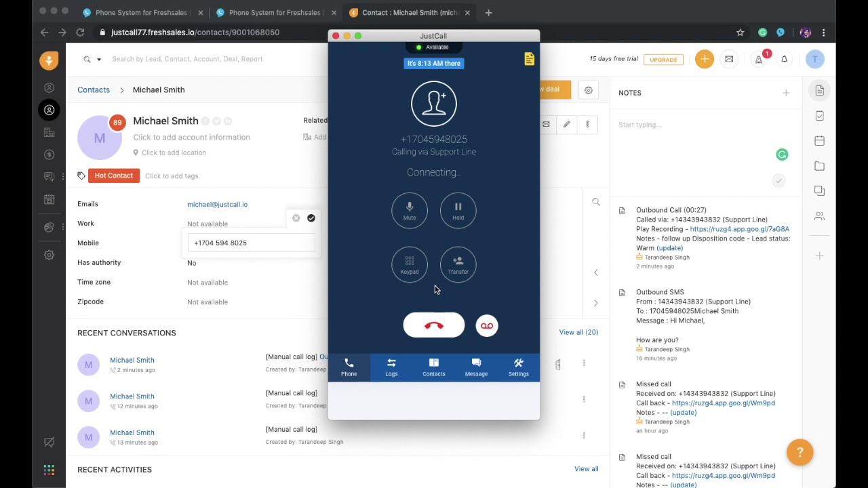Open the JustCall Contacts tab

click(x=434, y=367)
